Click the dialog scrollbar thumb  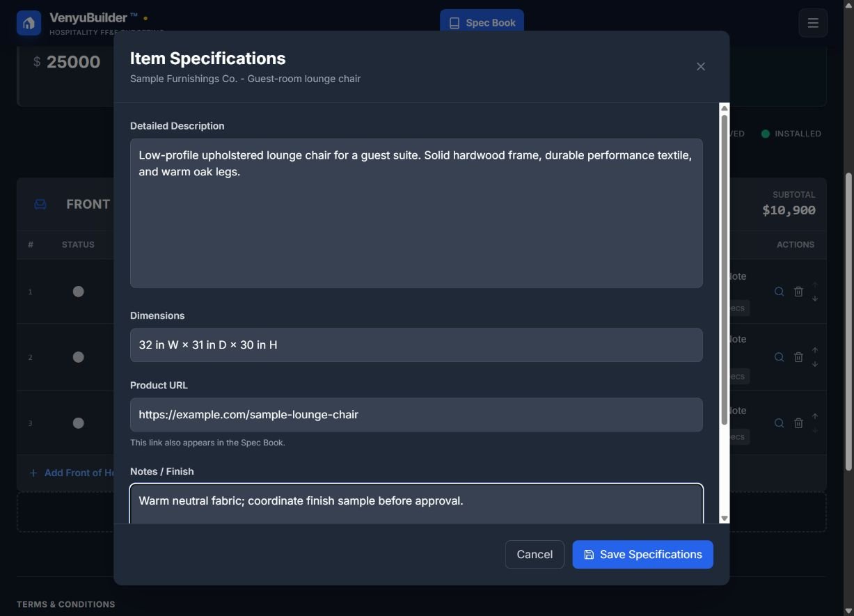[725, 270]
